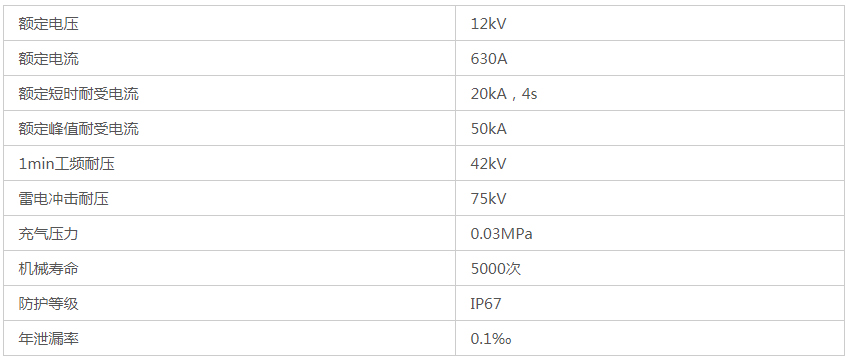Select the 0.1‰ value cell
This screenshot has height=362, width=851.
pyautogui.click(x=651, y=338)
